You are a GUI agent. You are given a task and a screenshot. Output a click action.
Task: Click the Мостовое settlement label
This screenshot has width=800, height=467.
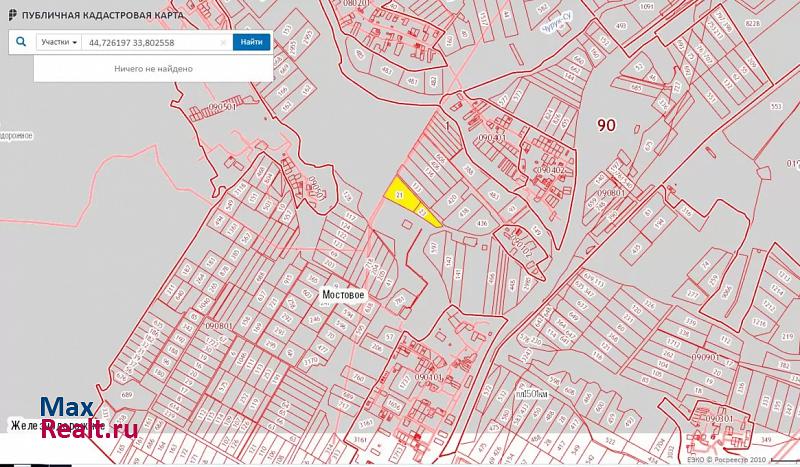coord(343,296)
